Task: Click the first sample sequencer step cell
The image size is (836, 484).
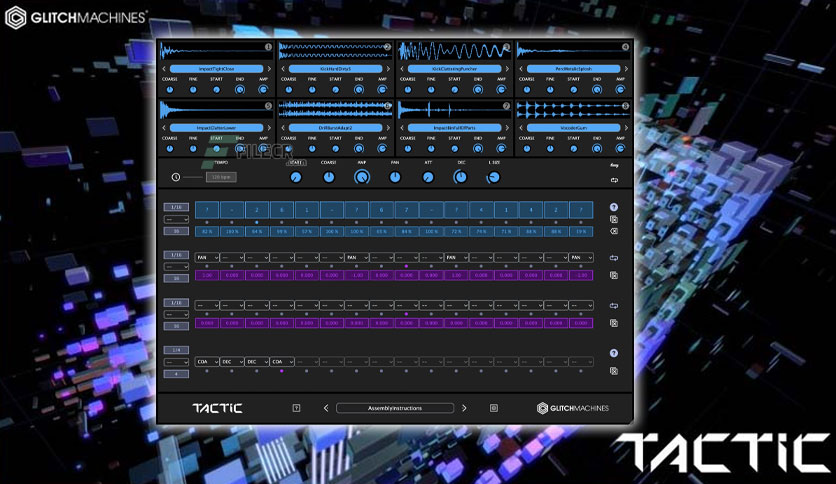Action: [x=207, y=210]
